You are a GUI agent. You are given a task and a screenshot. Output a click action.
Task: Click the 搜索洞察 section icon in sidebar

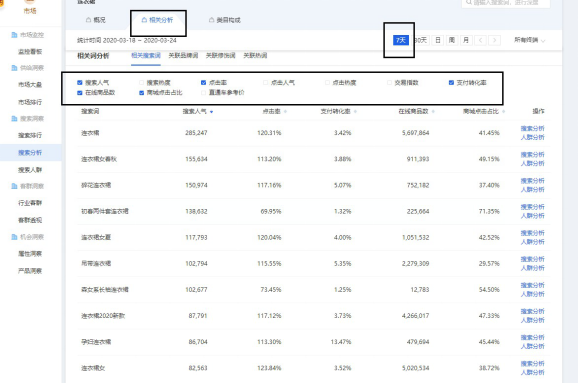[x=14, y=119]
